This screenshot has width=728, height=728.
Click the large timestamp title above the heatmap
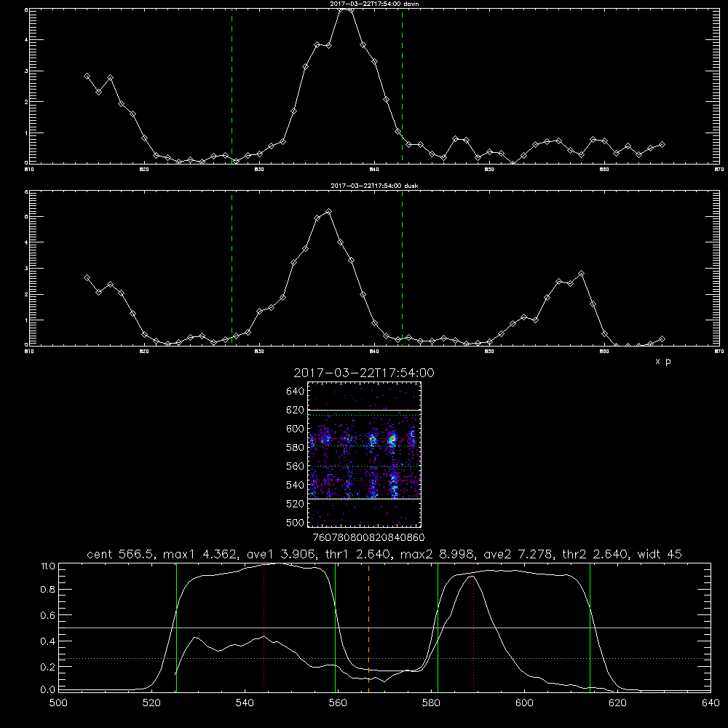click(x=364, y=373)
